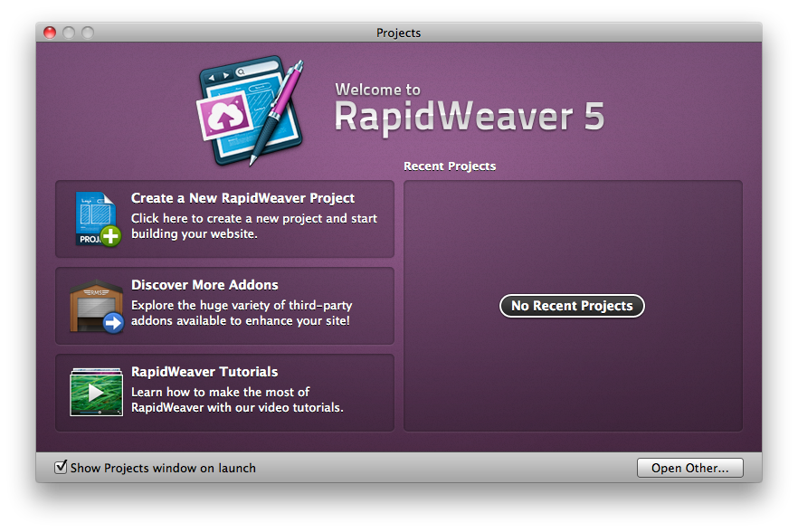Click the 'start building your website' description text
798x532 pixels.
tap(254, 226)
